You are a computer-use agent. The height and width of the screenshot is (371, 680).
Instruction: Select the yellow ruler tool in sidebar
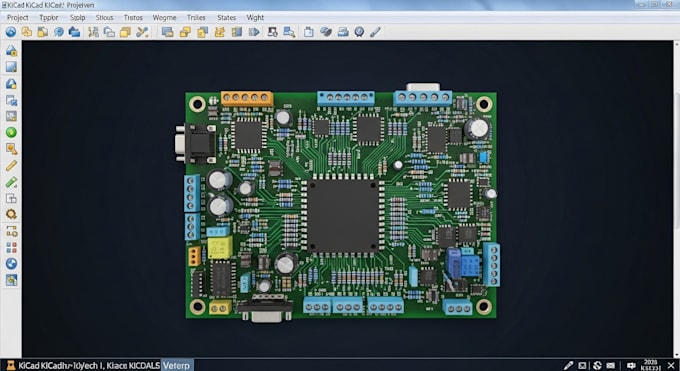[x=11, y=165]
